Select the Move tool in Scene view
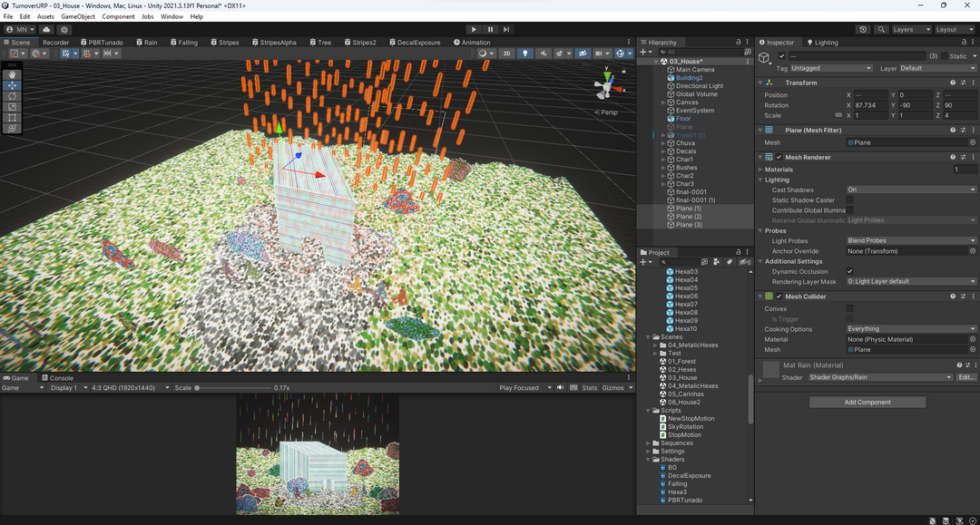The height and width of the screenshot is (525, 980). (12, 85)
